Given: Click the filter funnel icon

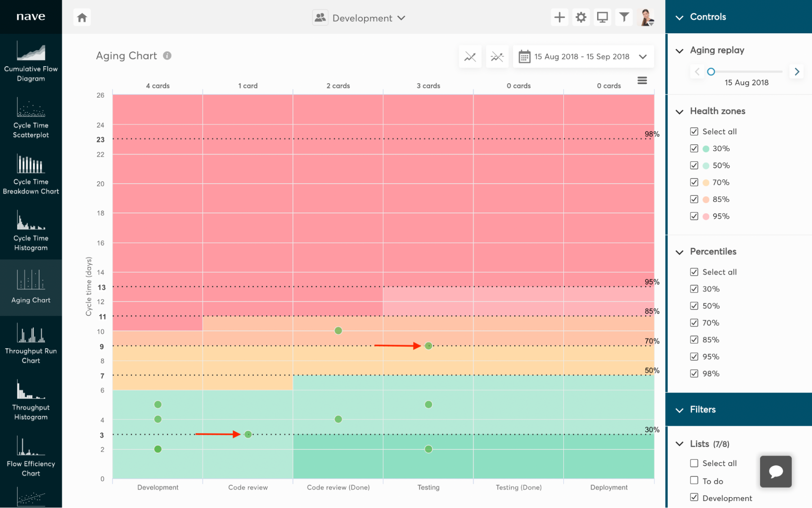Looking at the screenshot, I should (624, 17).
